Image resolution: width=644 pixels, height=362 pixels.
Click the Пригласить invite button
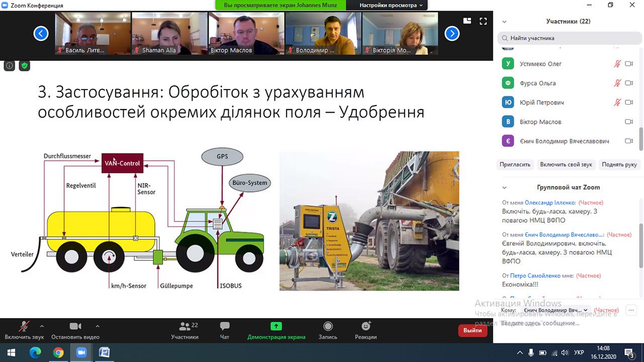coord(515,164)
